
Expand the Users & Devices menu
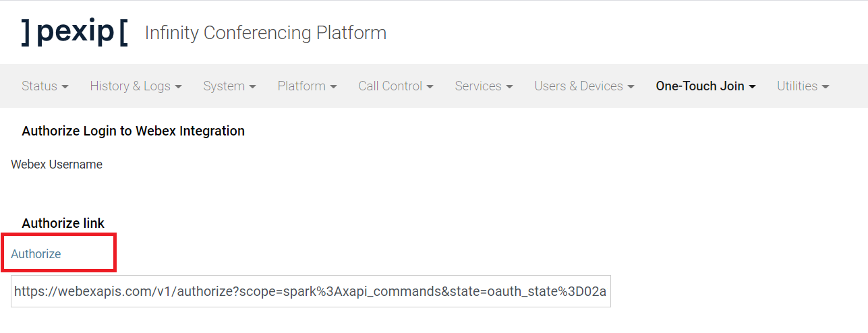[x=584, y=86]
